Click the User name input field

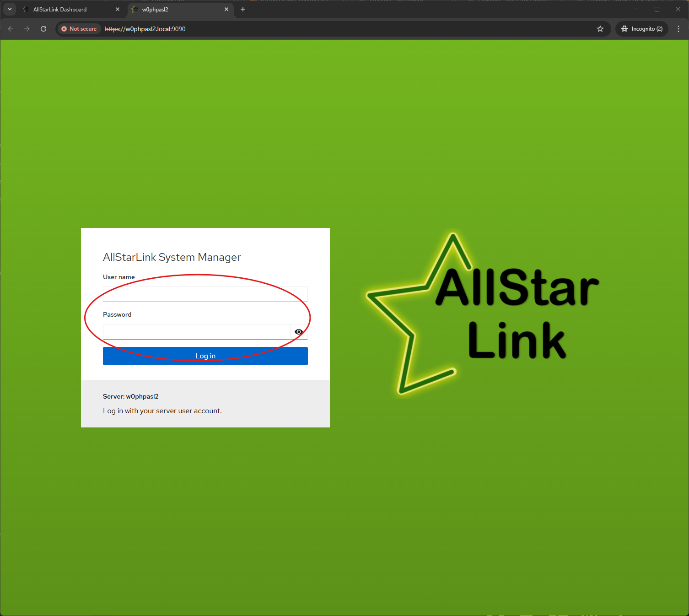[x=205, y=294]
